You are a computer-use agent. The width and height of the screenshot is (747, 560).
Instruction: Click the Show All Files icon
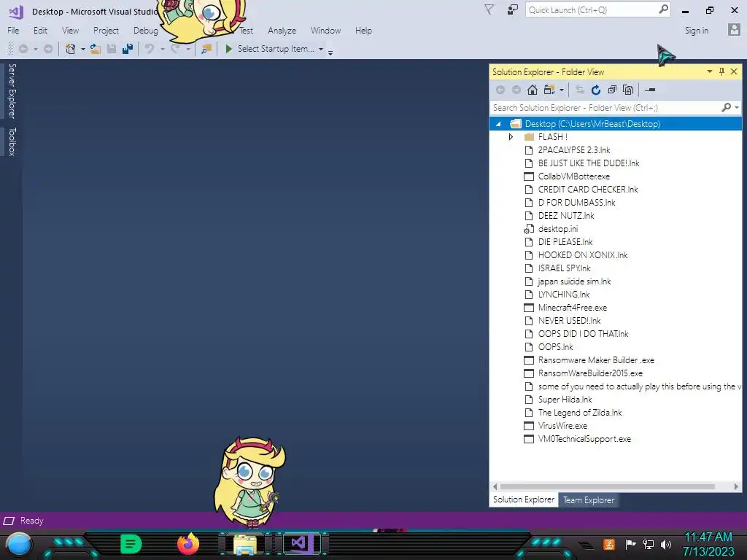(628, 90)
